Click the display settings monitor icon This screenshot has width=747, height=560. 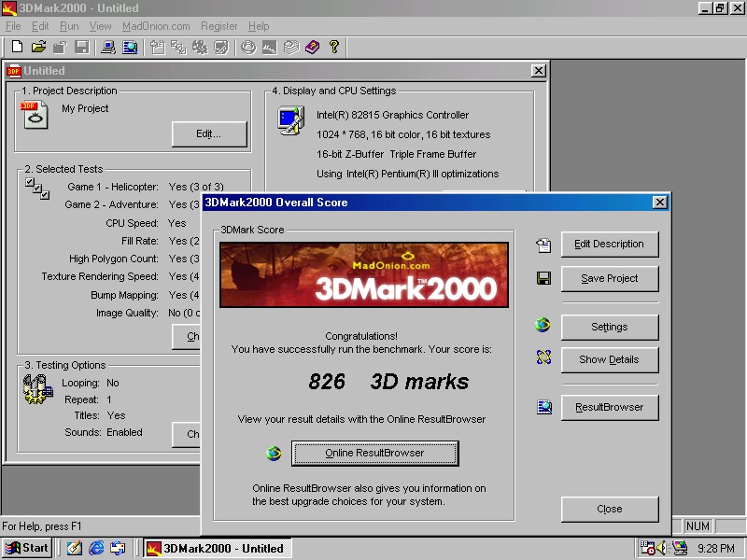pos(290,121)
